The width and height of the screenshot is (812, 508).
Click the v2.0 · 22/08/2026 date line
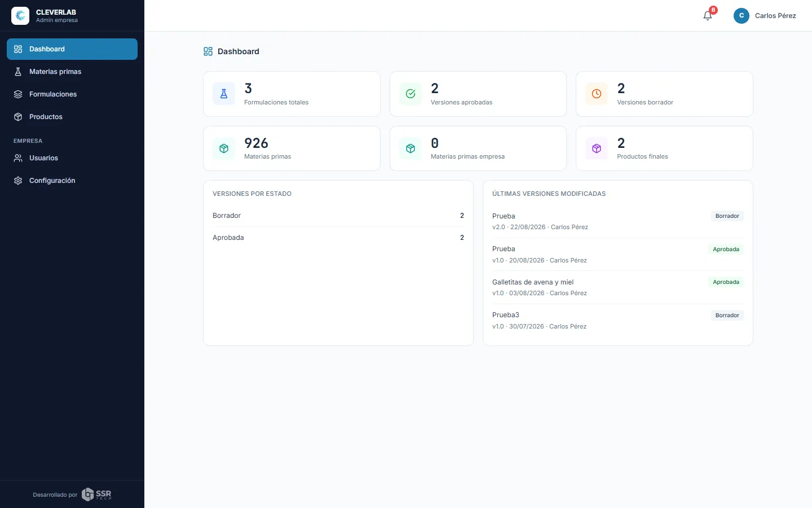point(540,227)
